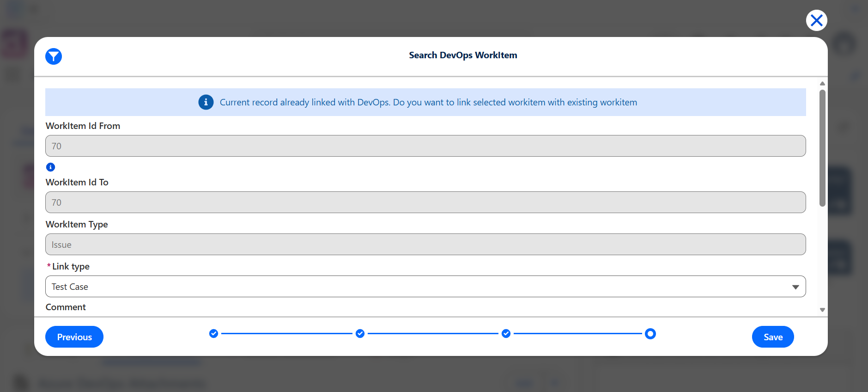
Task: Go to second completed progress step
Action: [360, 333]
